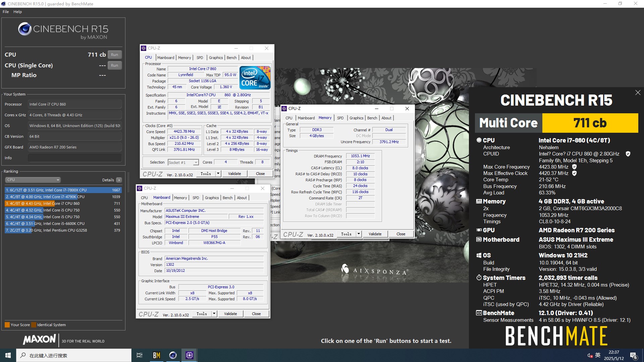
Task: Click the muted volume icon in system tray
Action: click(590, 355)
